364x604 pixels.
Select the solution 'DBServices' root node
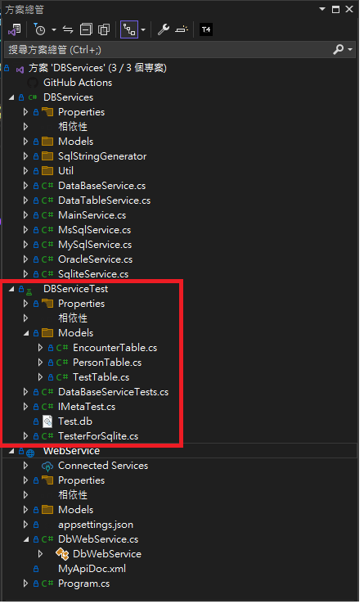(97, 68)
